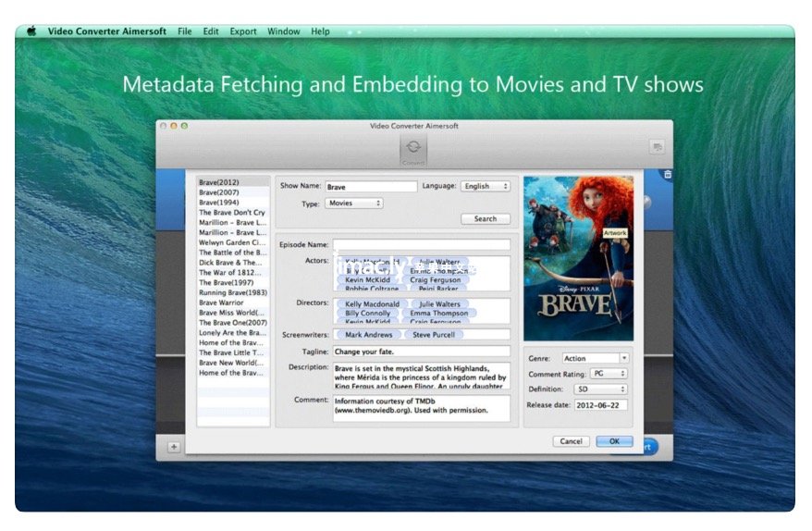The width and height of the screenshot is (812, 531).
Task: Click into the Description text box
Action: coord(421,377)
